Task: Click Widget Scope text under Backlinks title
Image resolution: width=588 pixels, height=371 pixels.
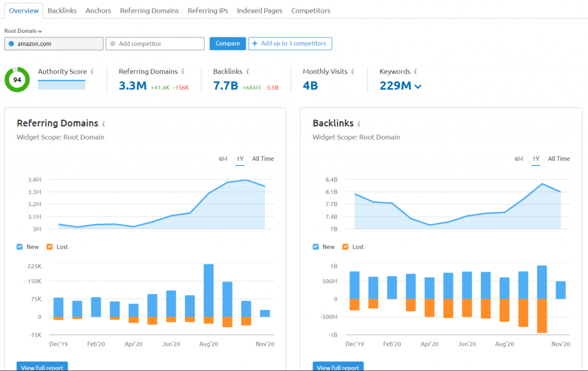Action: tap(356, 137)
